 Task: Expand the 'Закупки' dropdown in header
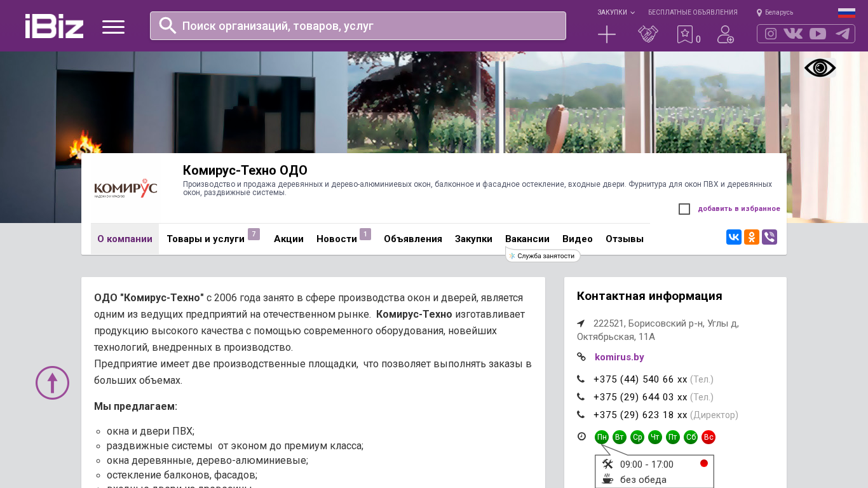coord(615,12)
